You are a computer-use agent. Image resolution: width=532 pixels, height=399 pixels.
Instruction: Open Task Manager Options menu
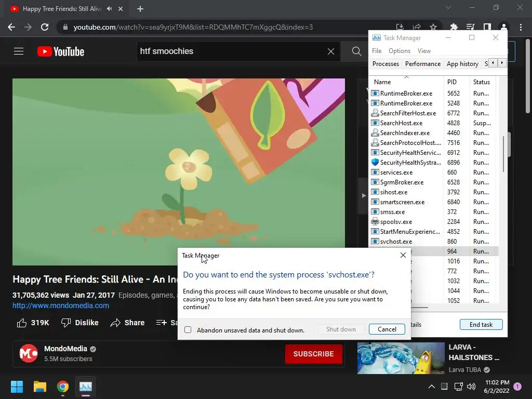(400, 51)
